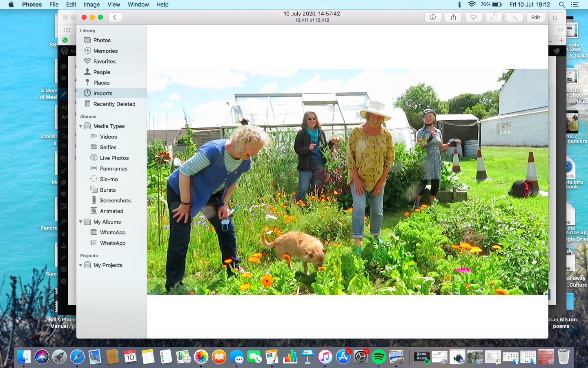
Task: Go back using the chevron button
Action: 115,17
